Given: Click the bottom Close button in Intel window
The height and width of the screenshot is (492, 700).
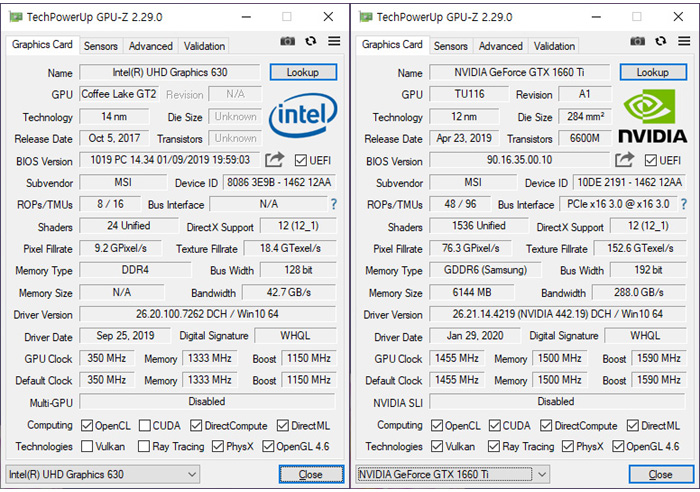Looking at the screenshot, I should (312, 474).
